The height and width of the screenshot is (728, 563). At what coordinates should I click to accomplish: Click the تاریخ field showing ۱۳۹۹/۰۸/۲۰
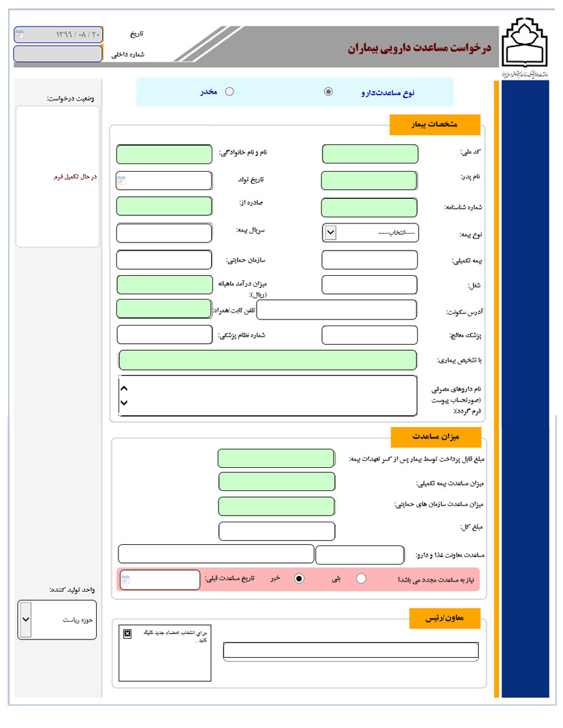tap(58, 34)
